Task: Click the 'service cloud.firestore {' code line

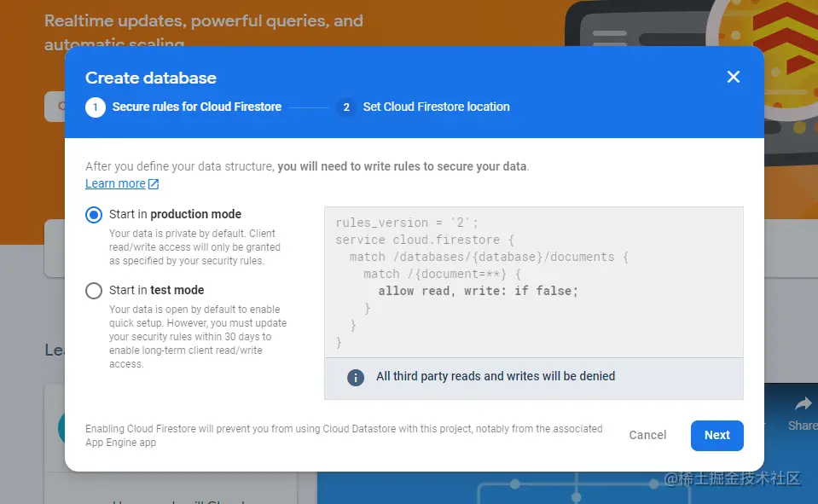Action: pyautogui.click(x=425, y=240)
